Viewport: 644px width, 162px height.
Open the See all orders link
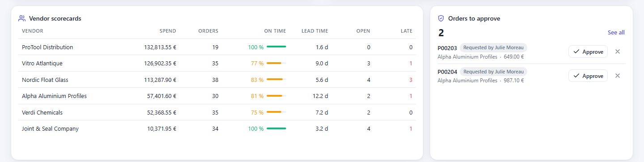pos(616,33)
